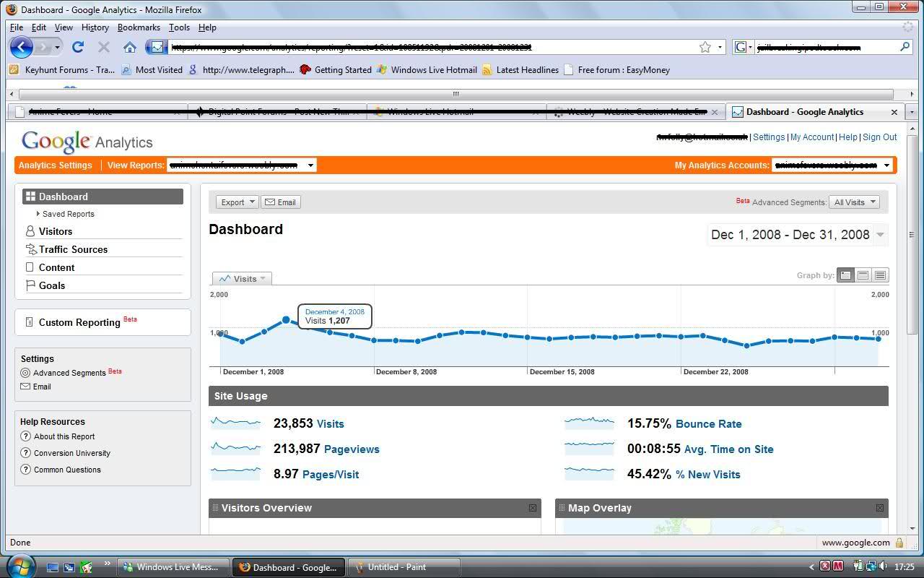Screen dimensions: 924x578
Task: Go back with Firefox back arrow
Action: pyautogui.click(x=22, y=48)
